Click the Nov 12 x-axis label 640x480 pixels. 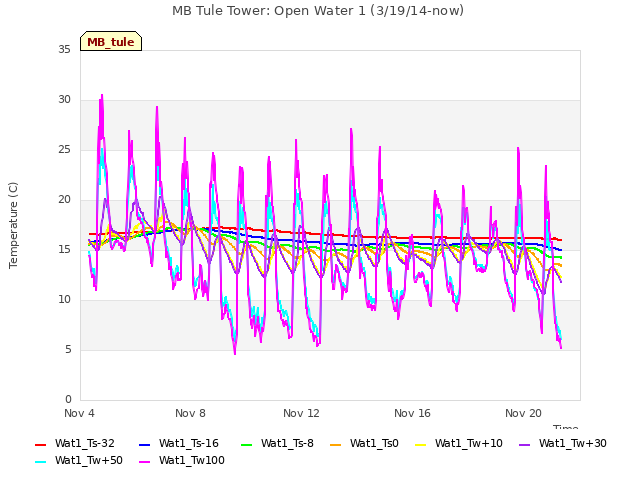coord(301,413)
